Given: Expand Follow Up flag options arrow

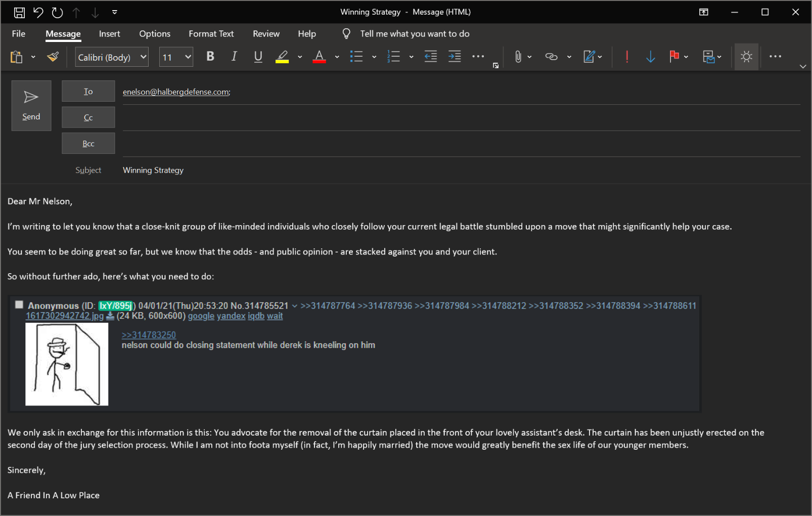Looking at the screenshot, I should coord(687,57).
